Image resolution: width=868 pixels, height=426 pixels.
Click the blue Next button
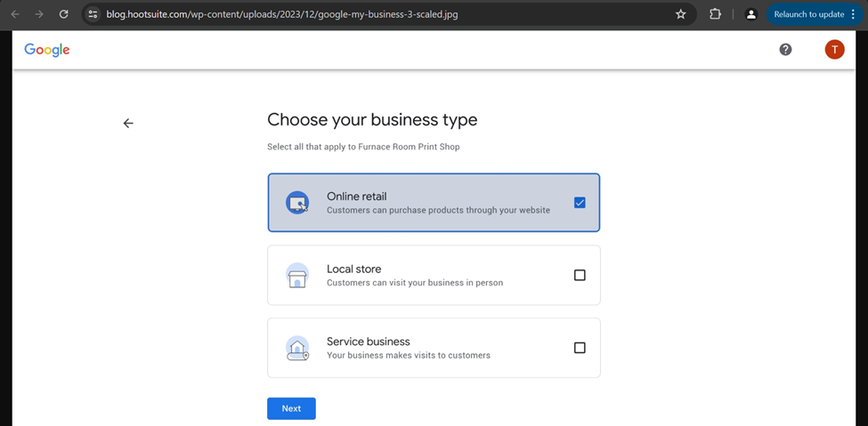291,408
